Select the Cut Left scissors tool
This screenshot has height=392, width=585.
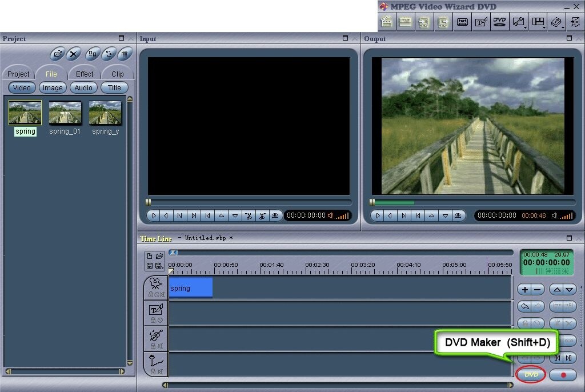point(250,215)
